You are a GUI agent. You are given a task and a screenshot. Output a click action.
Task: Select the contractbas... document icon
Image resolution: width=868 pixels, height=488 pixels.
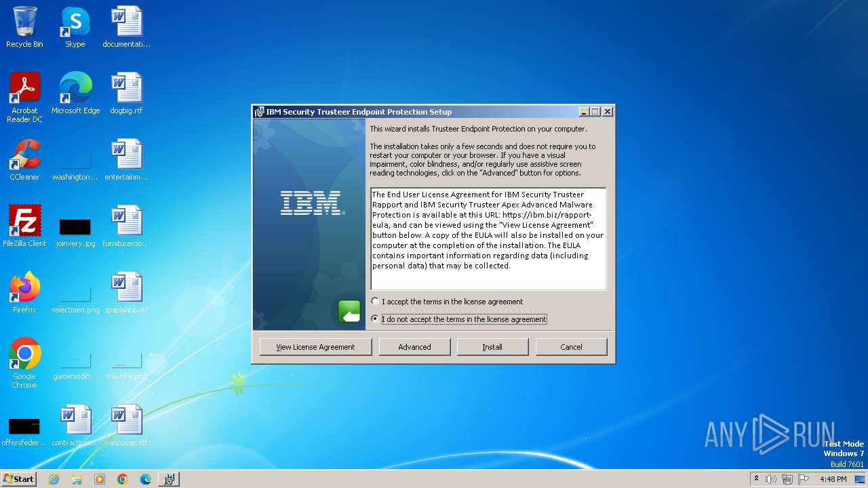pos(75,426)
